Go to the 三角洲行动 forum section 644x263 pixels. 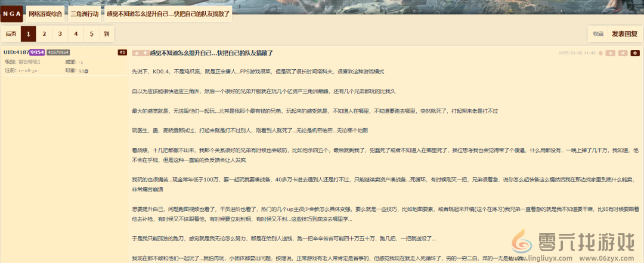(x=84, y=13)
